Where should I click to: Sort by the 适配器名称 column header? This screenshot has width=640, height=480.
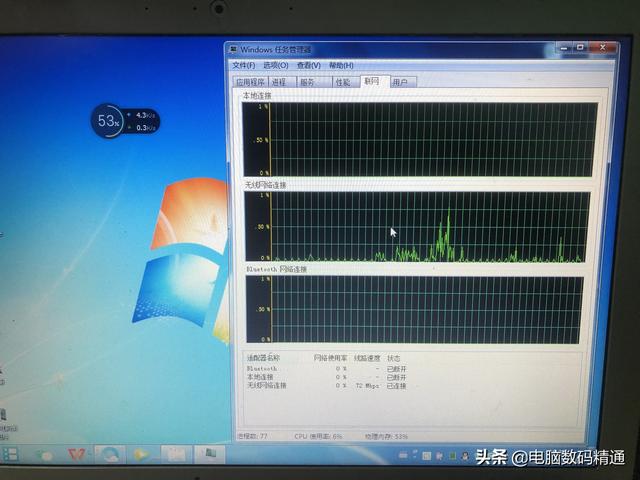tap(263, 358)
